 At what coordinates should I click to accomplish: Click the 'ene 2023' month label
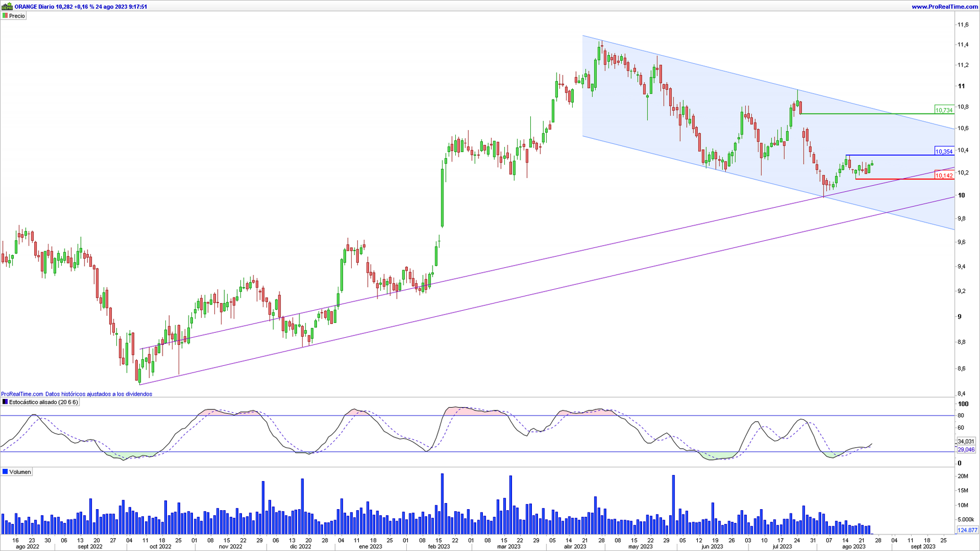click(370, 547)
